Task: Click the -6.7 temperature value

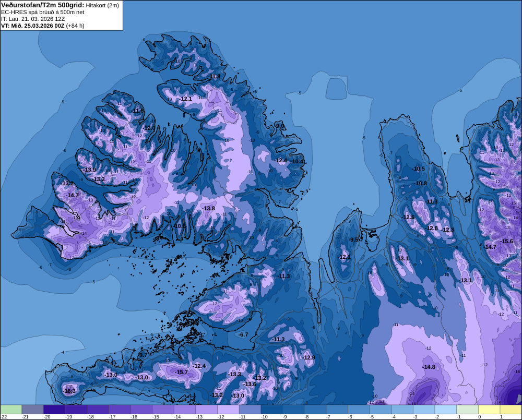Action: point(243,334)
